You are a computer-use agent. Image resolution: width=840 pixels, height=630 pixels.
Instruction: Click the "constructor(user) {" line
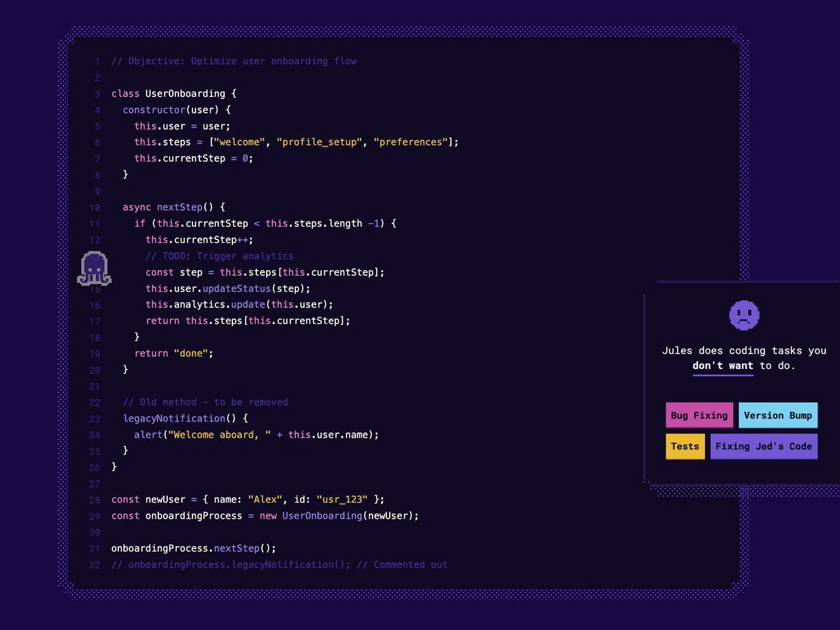[x=176, y=110]
